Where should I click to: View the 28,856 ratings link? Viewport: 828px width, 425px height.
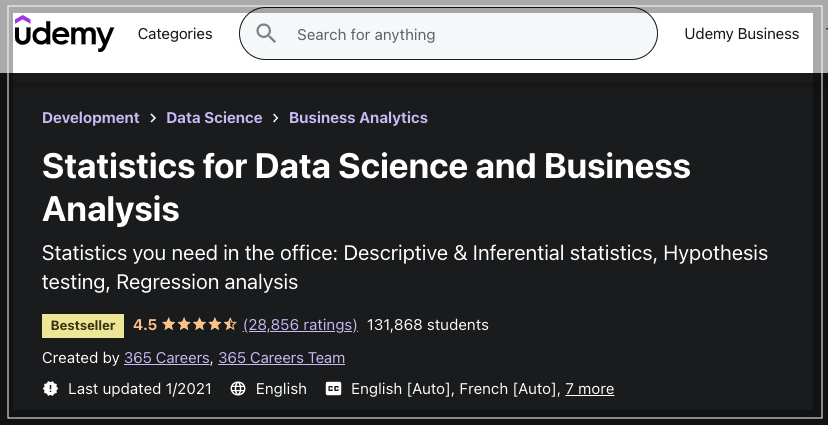[300, 325]
